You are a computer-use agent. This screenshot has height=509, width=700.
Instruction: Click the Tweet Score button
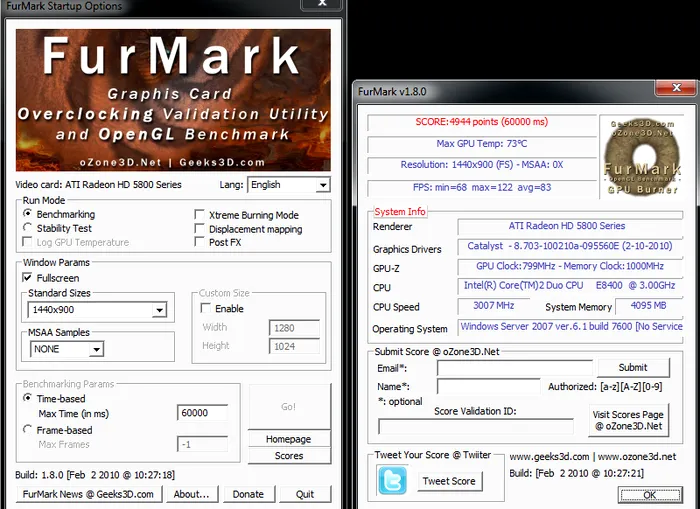(450, 481)
